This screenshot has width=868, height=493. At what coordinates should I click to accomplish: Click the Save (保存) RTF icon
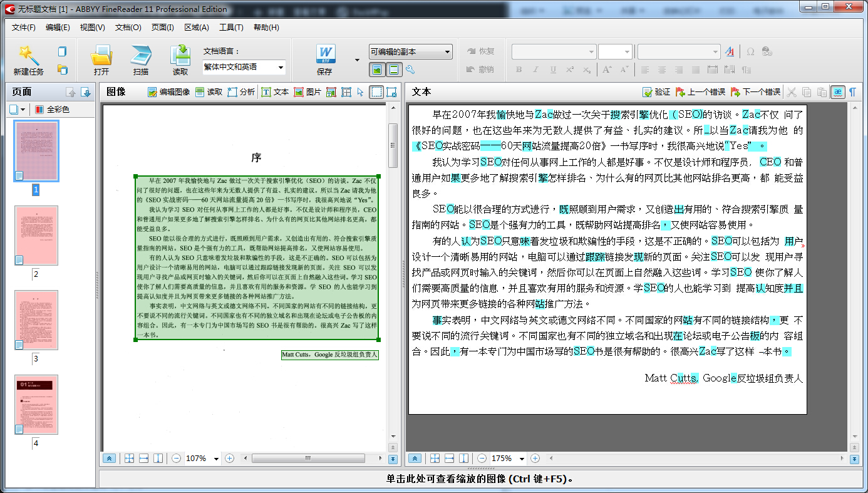coord(325,55)
